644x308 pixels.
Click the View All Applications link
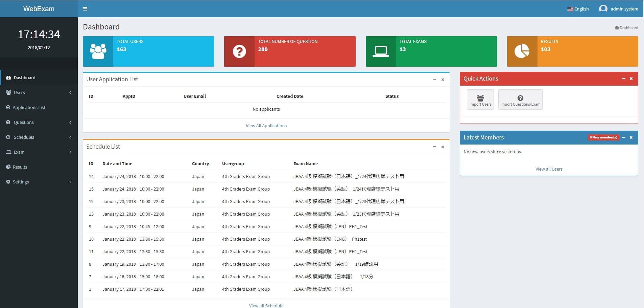(266, 126)
